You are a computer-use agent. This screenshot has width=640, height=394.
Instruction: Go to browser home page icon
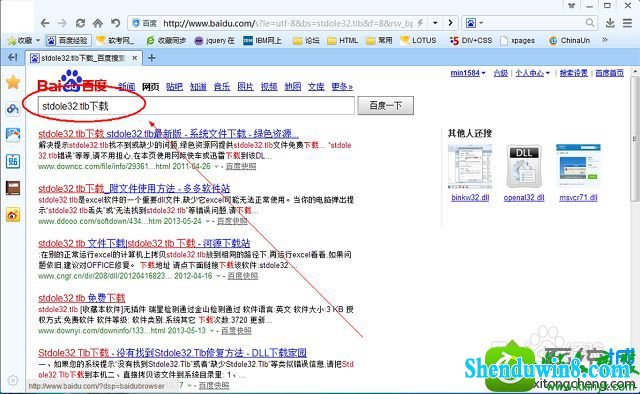coord(98,23)
